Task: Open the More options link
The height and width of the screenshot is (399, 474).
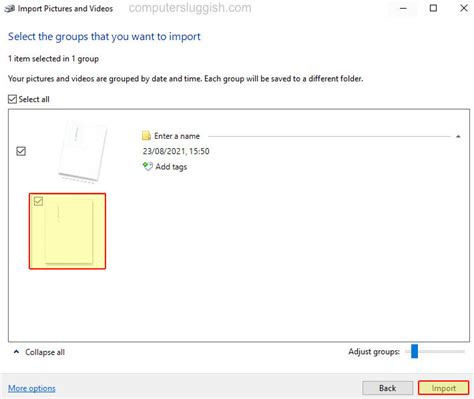Action: click(32, 388)
